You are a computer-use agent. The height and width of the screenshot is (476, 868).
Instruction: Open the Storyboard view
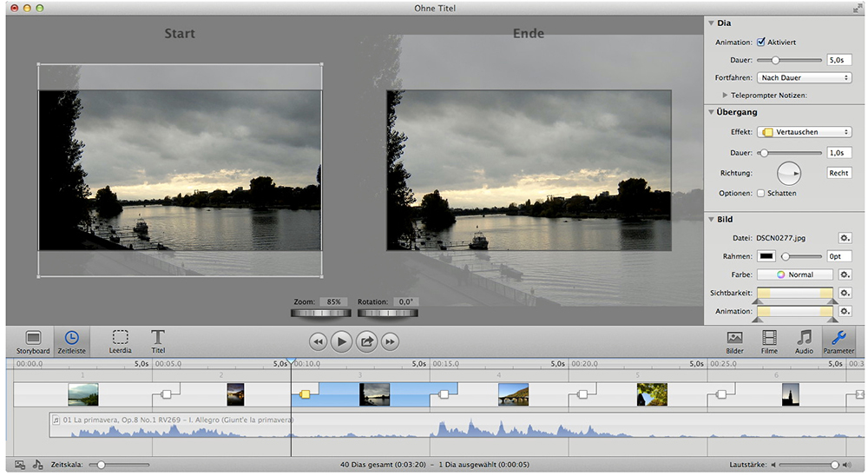[x=33, y=340]
